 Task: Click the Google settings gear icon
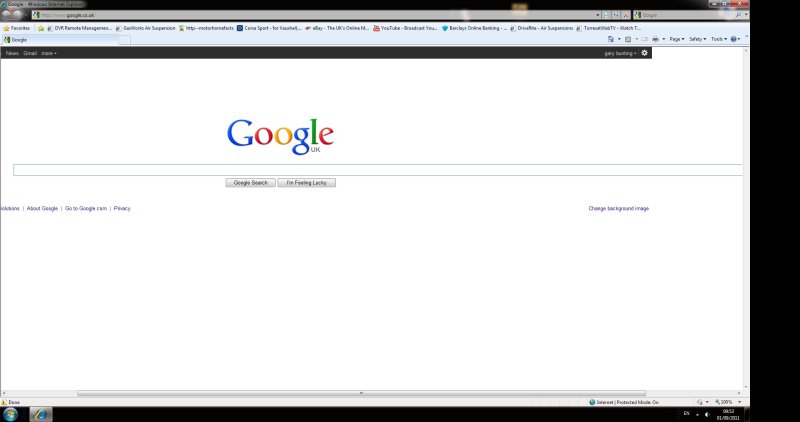(644, 53)
